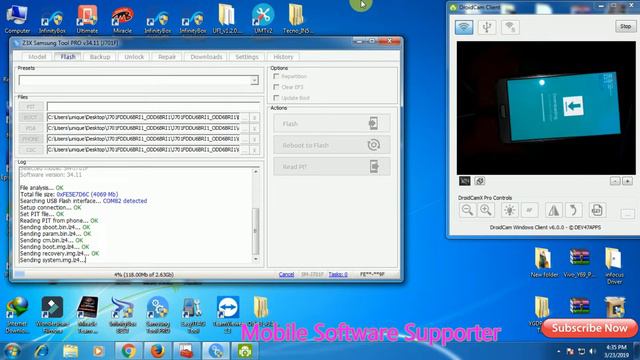This screenshot has width=640, height=360.
Task: Click the Log scroll up arrow
Action: 256,172
